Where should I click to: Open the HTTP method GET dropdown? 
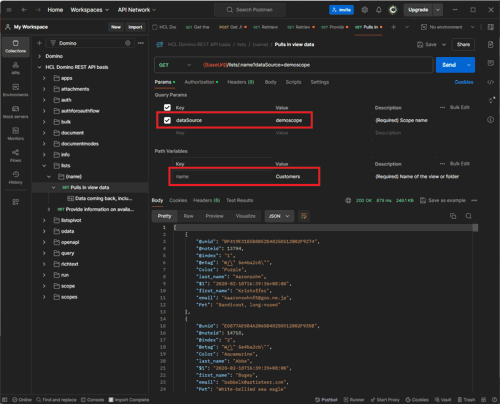(x=175, y=65)
